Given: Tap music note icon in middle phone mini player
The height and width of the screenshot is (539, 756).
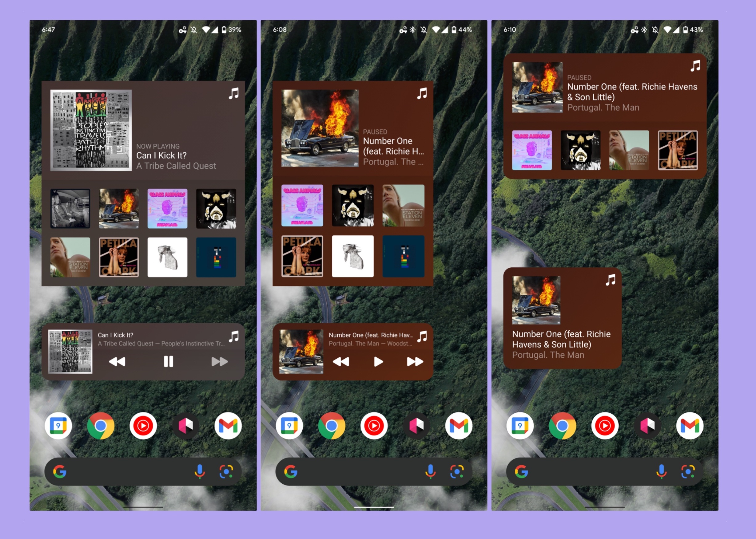Looking at the screenshot, I should [x=422, y=336].
